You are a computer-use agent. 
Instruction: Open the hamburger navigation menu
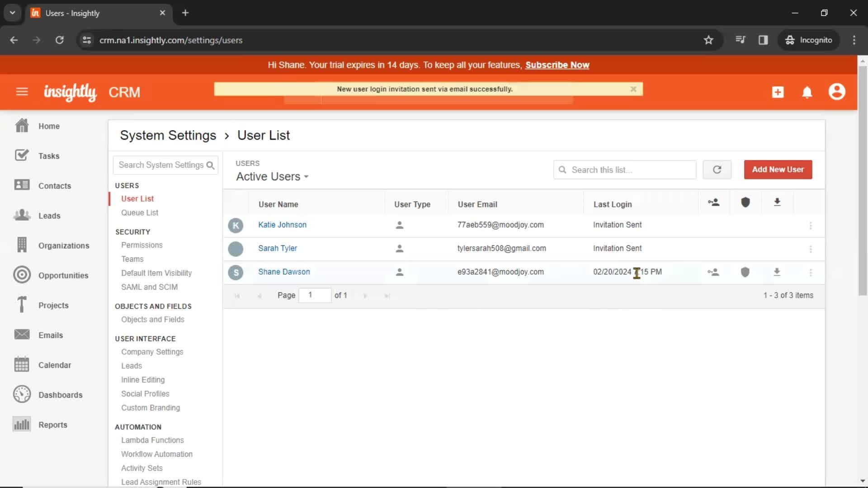(x=22, y=92)
